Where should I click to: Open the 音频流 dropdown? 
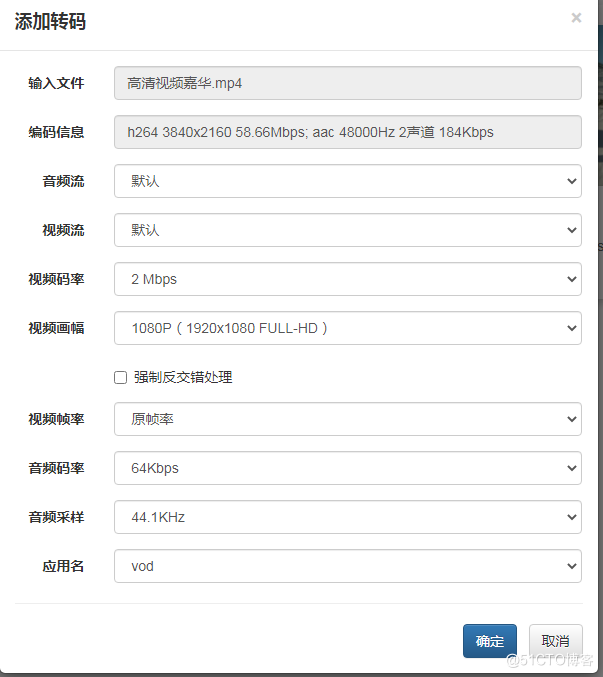pyautogui.click(x=348, y=181)
